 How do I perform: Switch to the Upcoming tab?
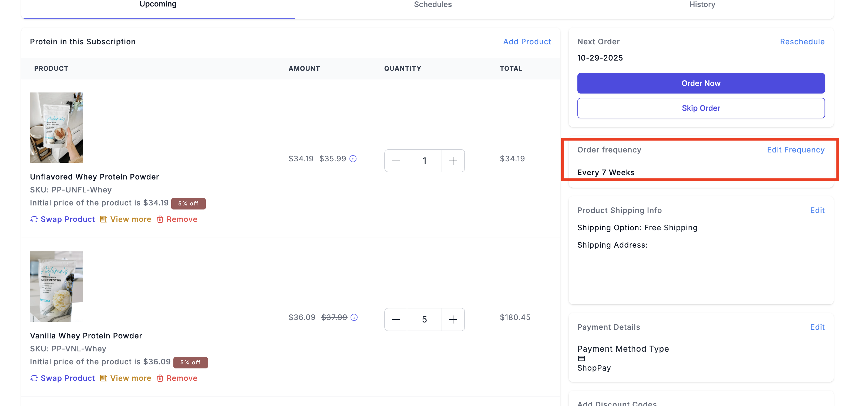point(158,4)
